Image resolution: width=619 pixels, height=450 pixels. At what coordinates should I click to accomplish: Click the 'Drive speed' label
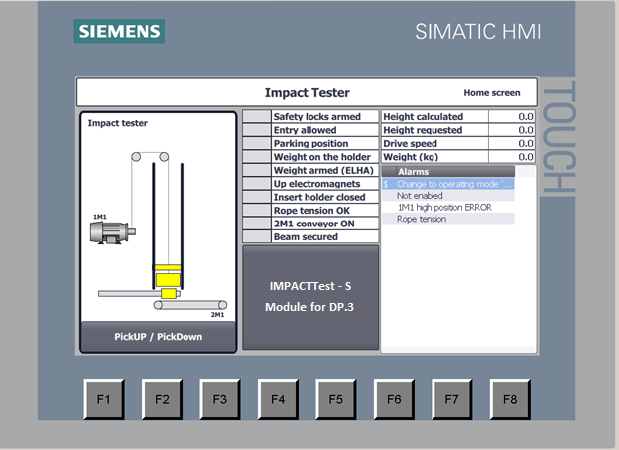point(410,143)
